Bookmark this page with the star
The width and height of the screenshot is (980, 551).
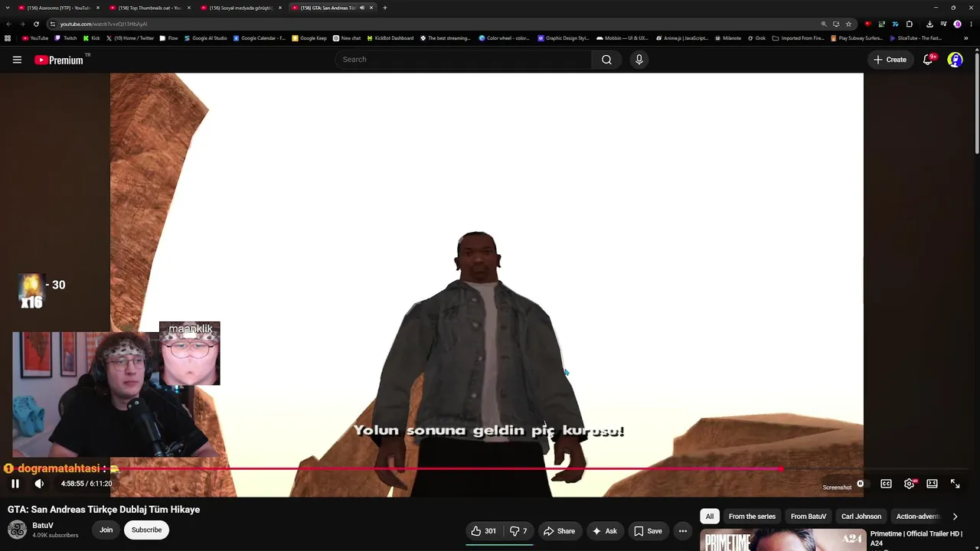pyautogui.click(x=848, y=24)
